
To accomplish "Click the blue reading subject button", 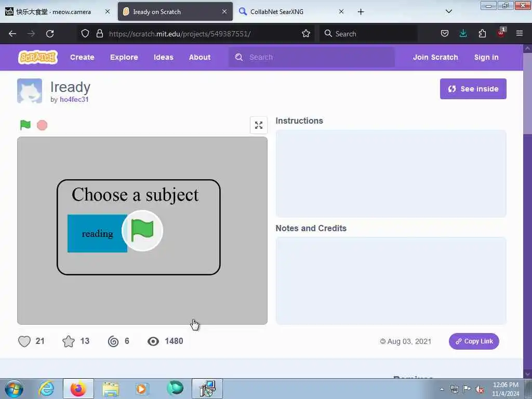I will (x=97, y=233).
